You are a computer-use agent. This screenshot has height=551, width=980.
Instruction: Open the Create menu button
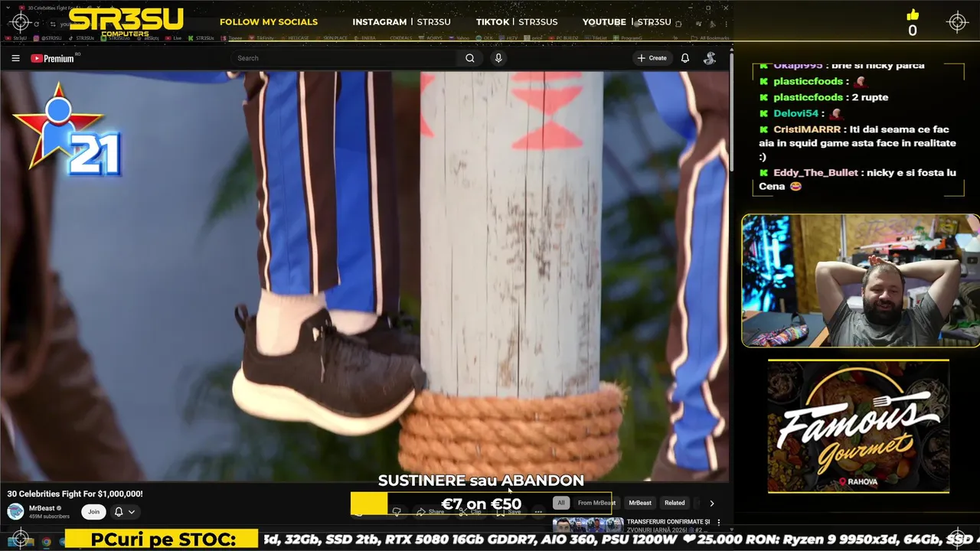click(652, 58)
